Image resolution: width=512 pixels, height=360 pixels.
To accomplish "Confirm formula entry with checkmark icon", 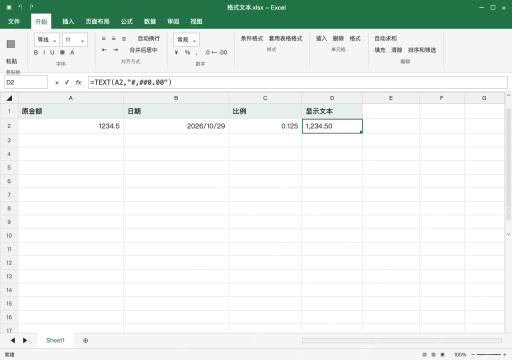I will (x=67, y=82).
